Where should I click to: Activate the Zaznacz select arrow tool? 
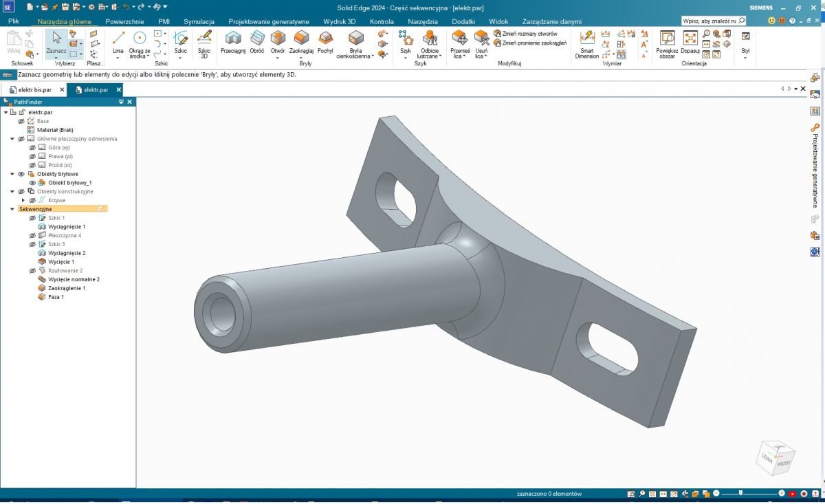pyautogui.click(x=56, y=41)
